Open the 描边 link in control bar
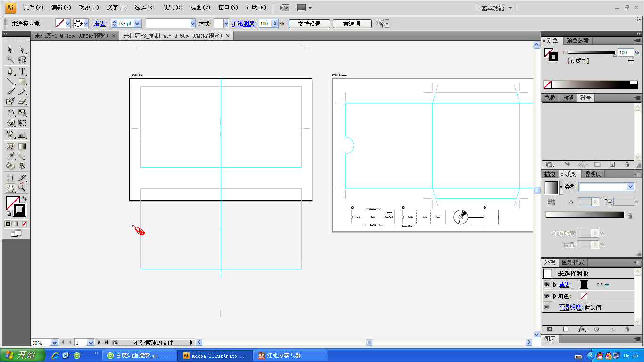The width and height of the screenshot is (644, 362). tap(100, 24)
